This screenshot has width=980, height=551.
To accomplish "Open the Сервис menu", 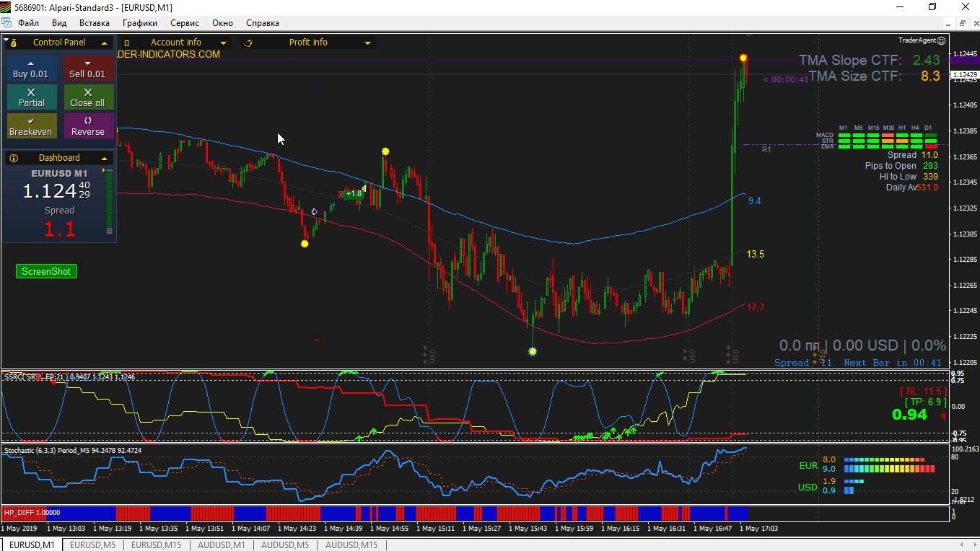I will pyautogui.click(x=184, y=23).
